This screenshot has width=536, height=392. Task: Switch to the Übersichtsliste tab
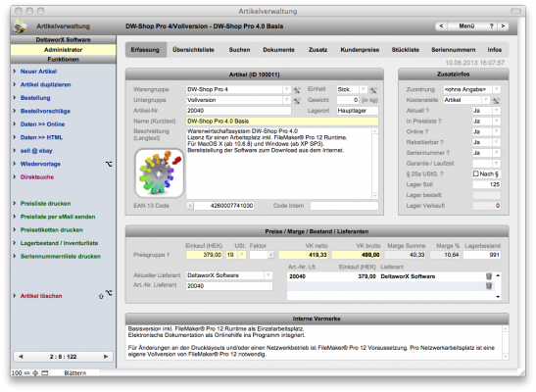click(x=193, y=50)
